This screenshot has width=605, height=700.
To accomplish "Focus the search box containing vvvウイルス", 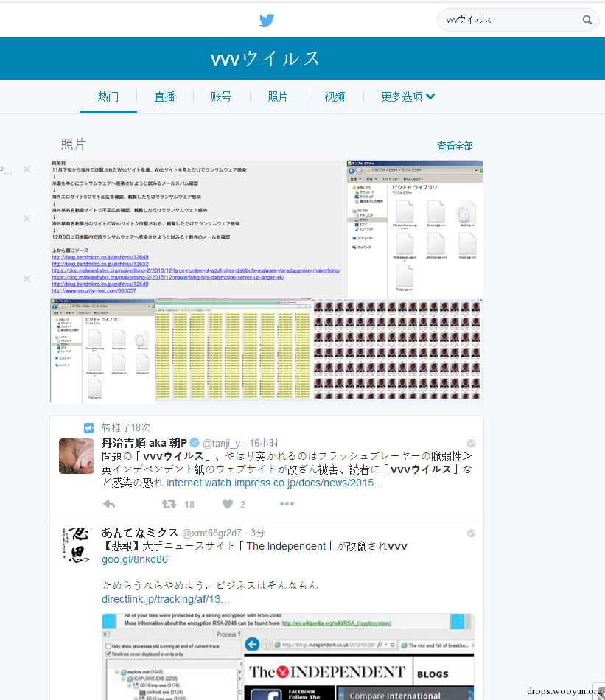I will tap(518, 20).
